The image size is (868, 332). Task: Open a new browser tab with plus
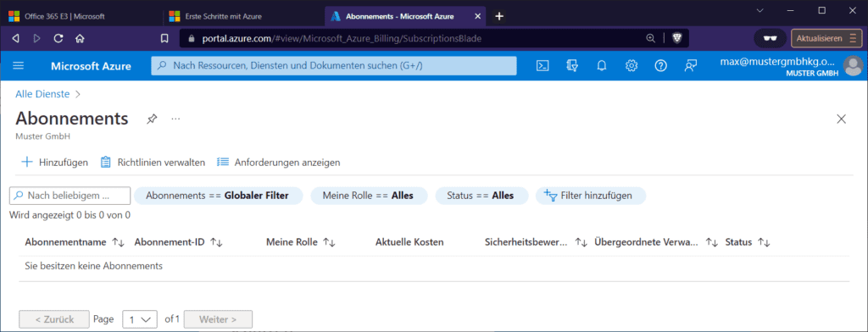click(498, 16)
